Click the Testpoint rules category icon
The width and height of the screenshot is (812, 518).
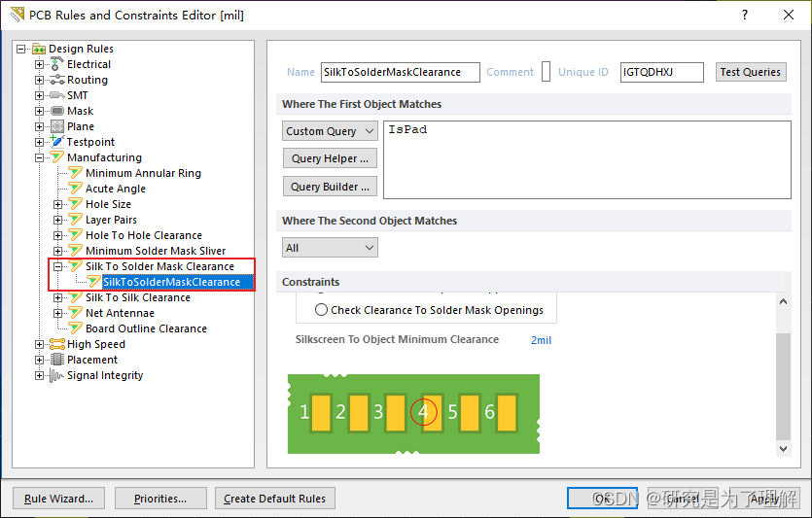pos(57,142)
